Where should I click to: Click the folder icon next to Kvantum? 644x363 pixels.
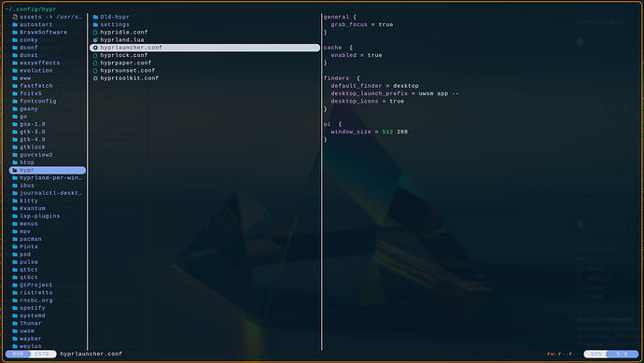pos(15,208)
